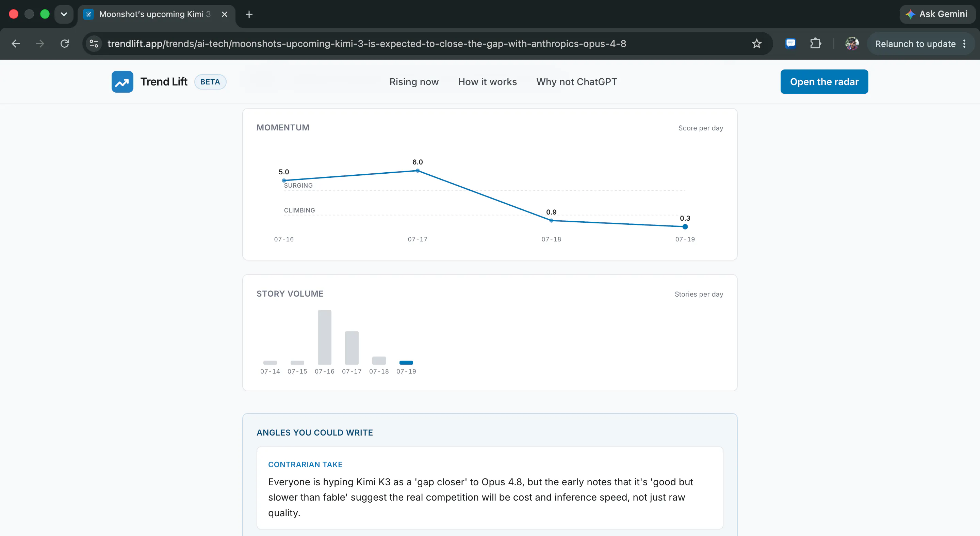Select the 07-19 momentum data point

685,227
